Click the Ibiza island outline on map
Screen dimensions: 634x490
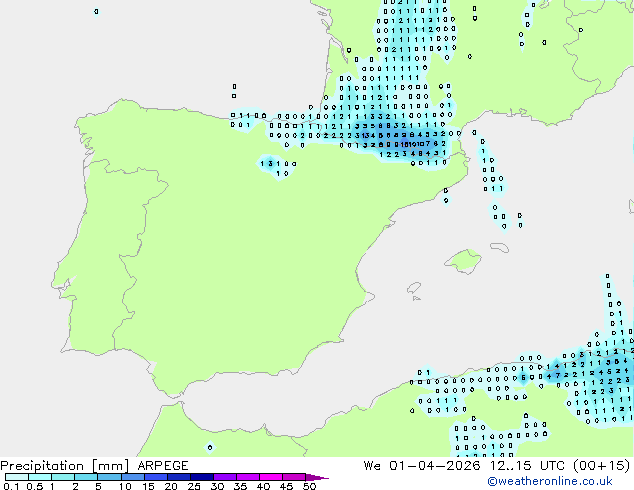coord(414,289)
